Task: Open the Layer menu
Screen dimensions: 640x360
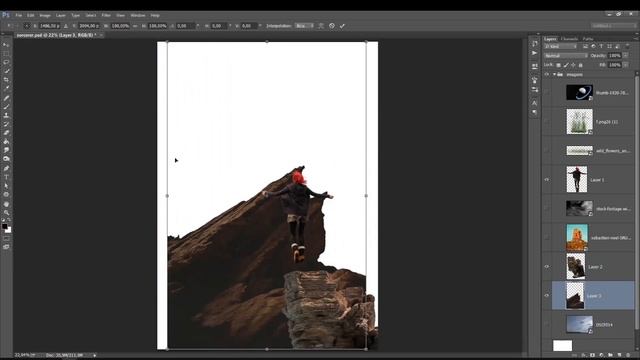Action: (61, 16)
